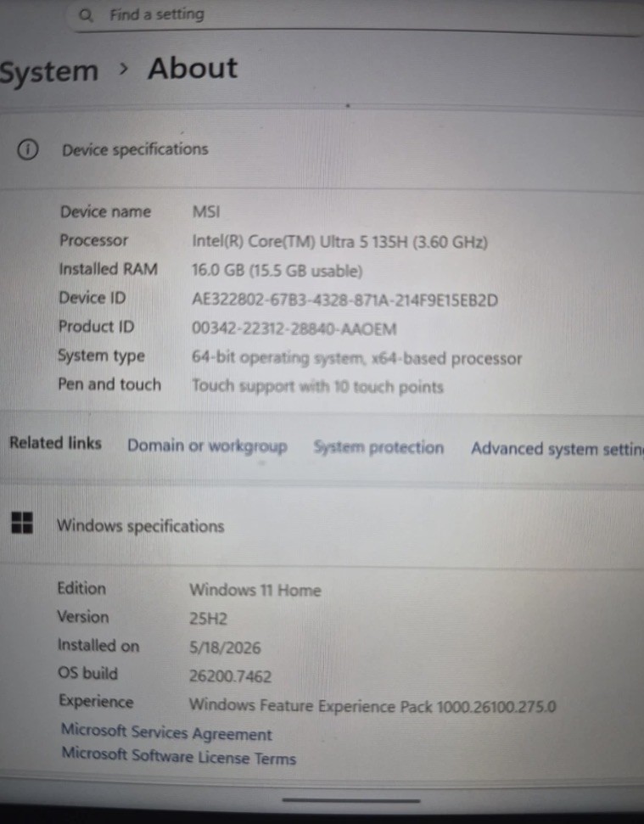Open Microsoft Software License Terms link

(179, 757)
